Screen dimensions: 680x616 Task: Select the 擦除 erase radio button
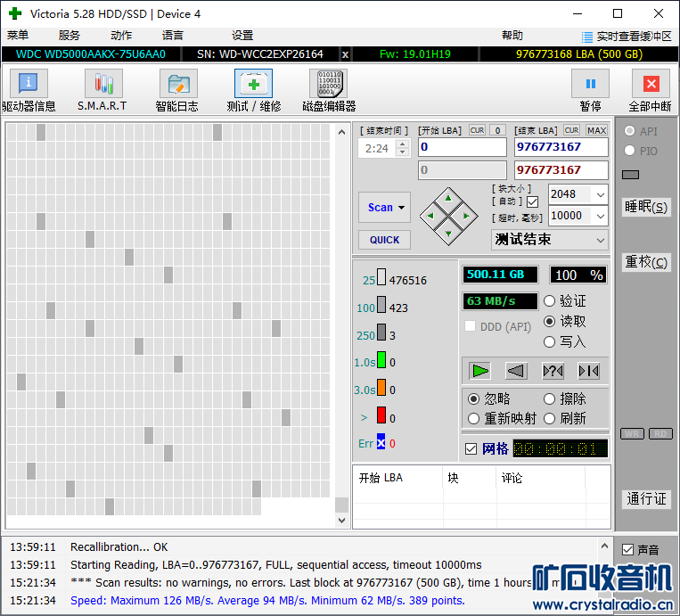pos(549,398)
